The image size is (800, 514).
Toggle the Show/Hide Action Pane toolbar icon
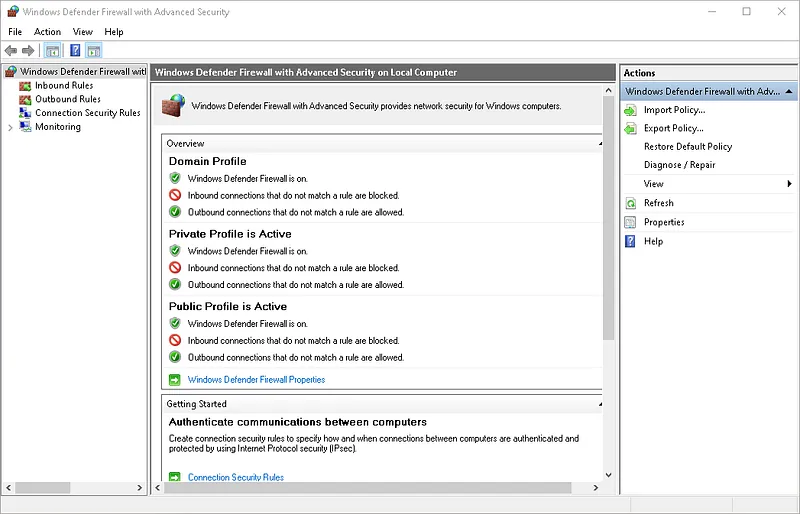[94, 51]
